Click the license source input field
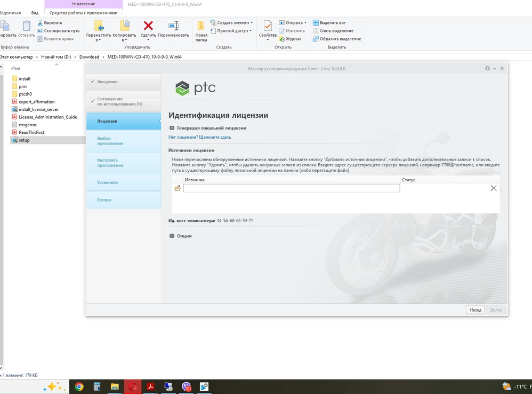 click(292, 188)
